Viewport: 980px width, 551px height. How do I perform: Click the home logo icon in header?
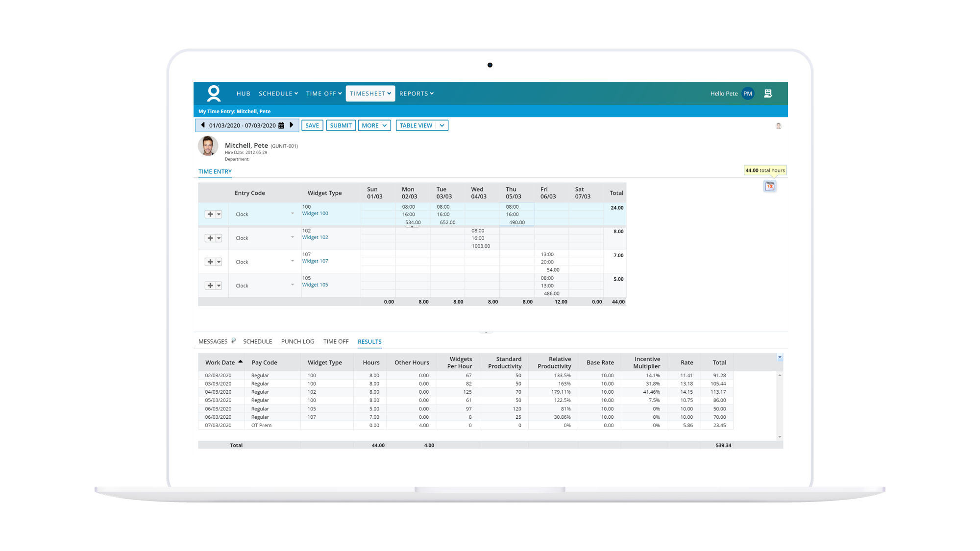[x=214, y=93]
